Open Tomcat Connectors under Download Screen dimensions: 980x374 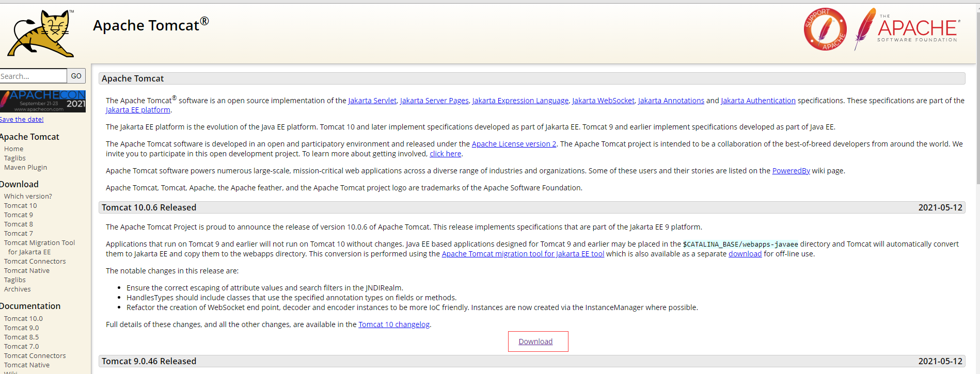tap(35, 261)
